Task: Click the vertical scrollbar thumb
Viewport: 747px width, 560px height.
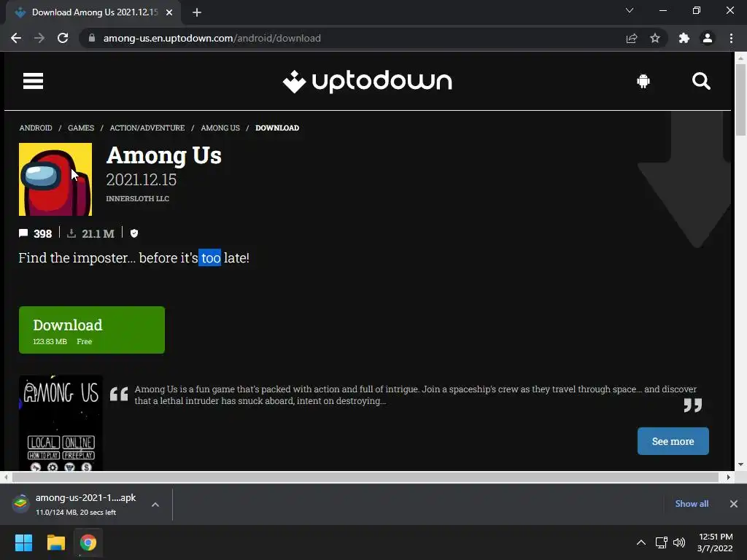Action: coord(741,99)
